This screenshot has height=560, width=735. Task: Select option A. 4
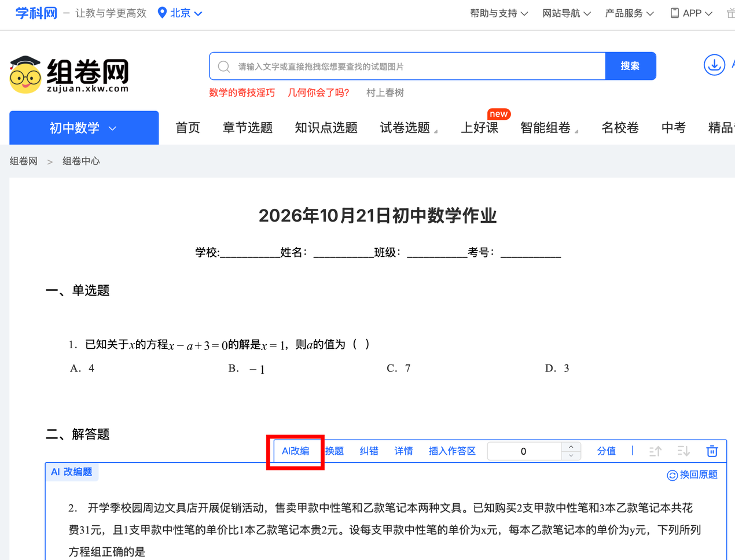point(82,369)
